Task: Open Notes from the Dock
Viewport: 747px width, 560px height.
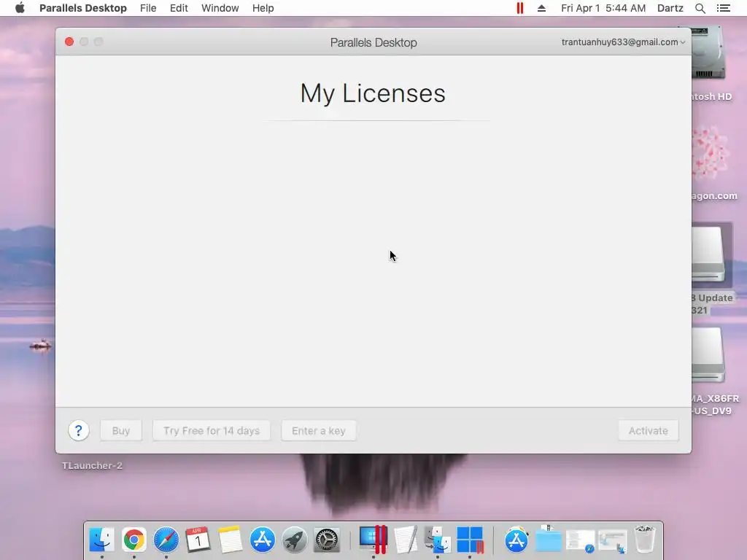Action: 231,540
